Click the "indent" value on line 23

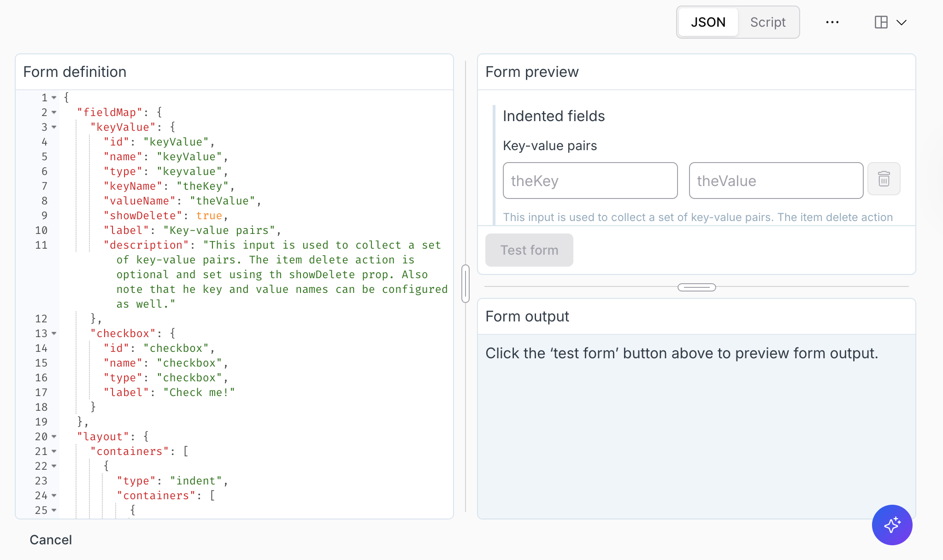click(x=196, y=481)
